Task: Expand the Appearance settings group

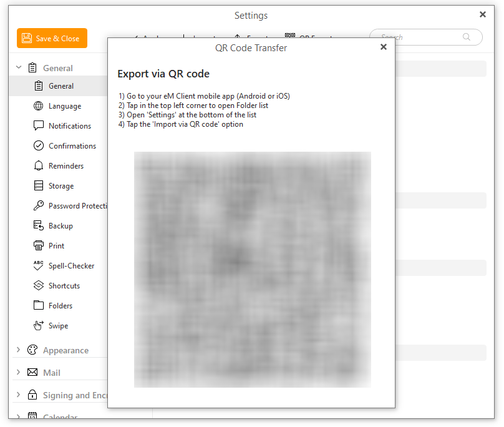Action: pos(18,350)
